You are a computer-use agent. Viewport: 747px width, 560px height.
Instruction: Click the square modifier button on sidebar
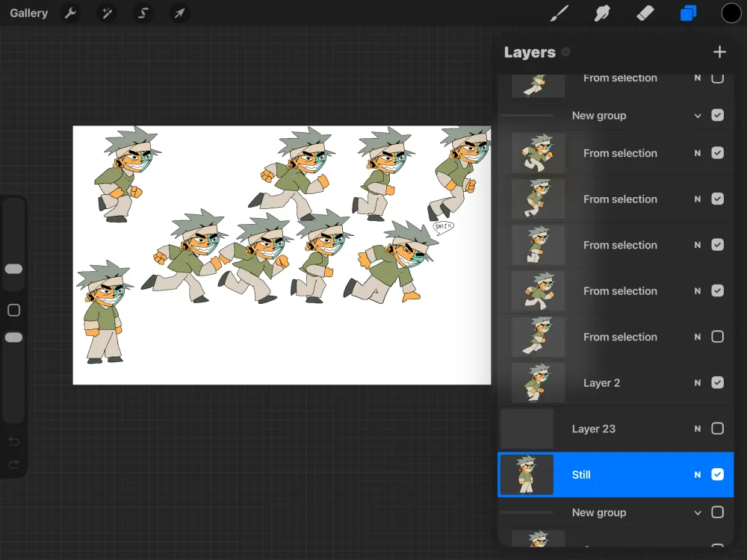point(13,311)
